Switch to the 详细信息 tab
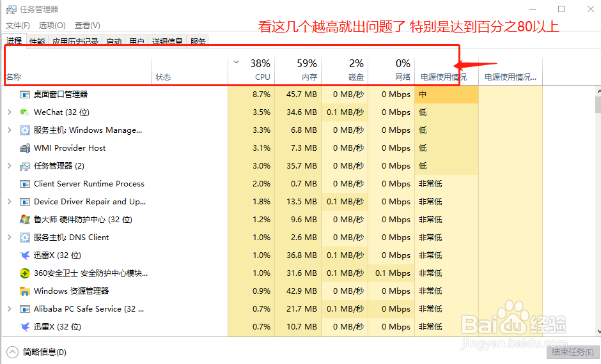The height and width of the screenshot is (364, 601). click(x=167, y=42)
